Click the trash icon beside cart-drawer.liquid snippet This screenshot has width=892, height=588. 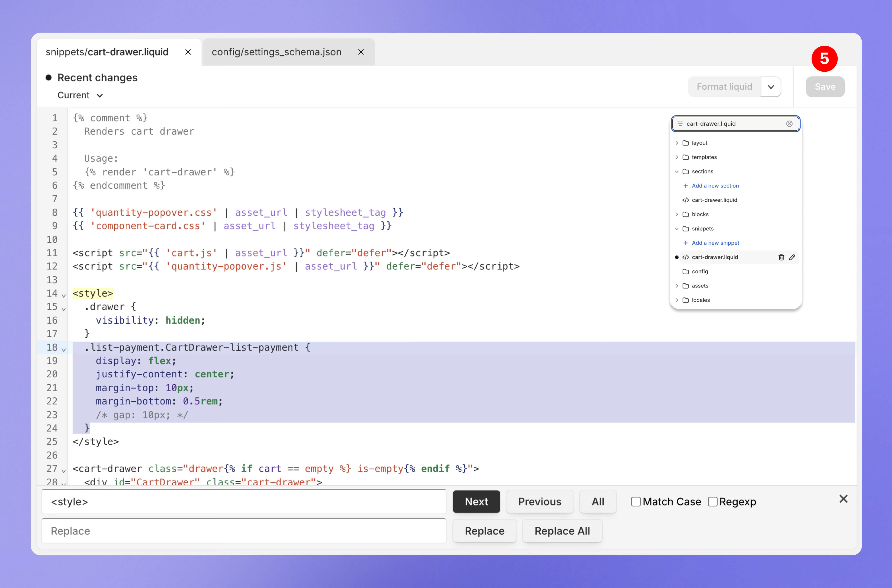pos(781,257)
